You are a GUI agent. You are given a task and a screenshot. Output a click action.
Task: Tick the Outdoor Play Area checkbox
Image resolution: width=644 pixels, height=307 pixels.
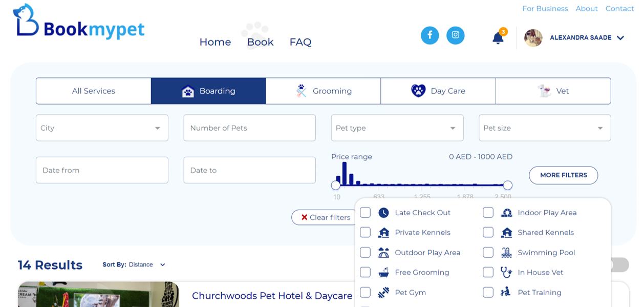(x=365, y=252)
